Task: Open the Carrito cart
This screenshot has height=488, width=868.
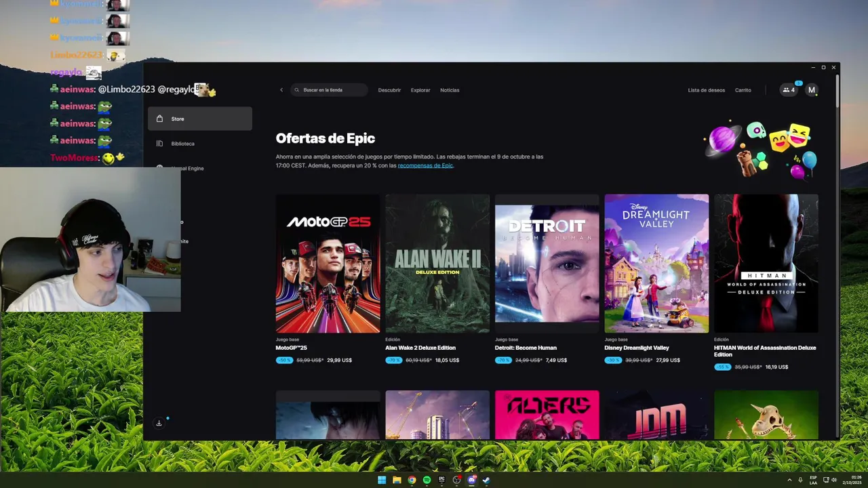Action: (743, 90)
